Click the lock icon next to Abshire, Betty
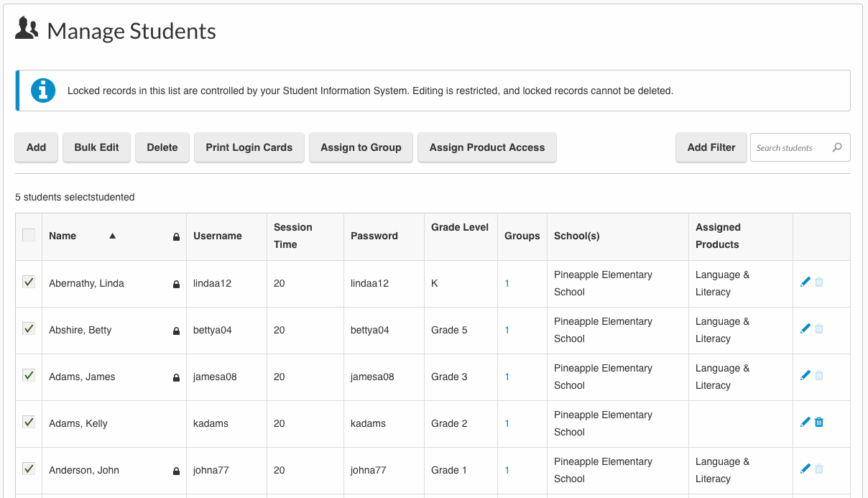The image size is (868, 498). pos(176,330)
